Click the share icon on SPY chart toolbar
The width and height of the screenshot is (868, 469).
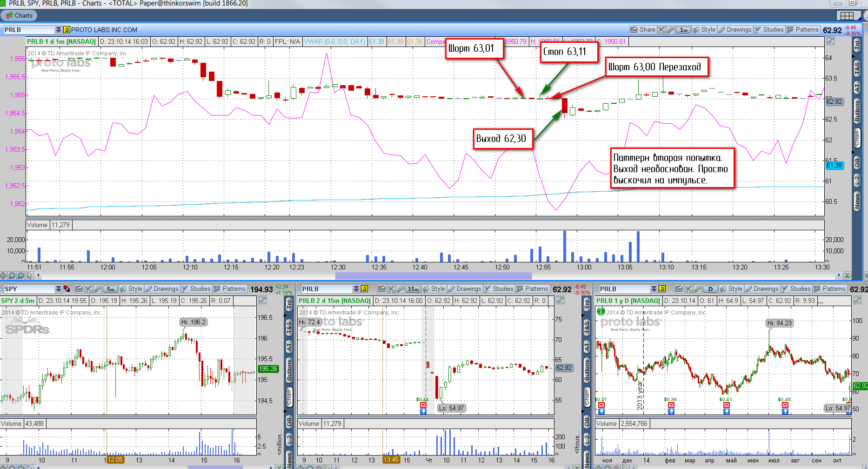pyautogui.click(x=79, y=289)
